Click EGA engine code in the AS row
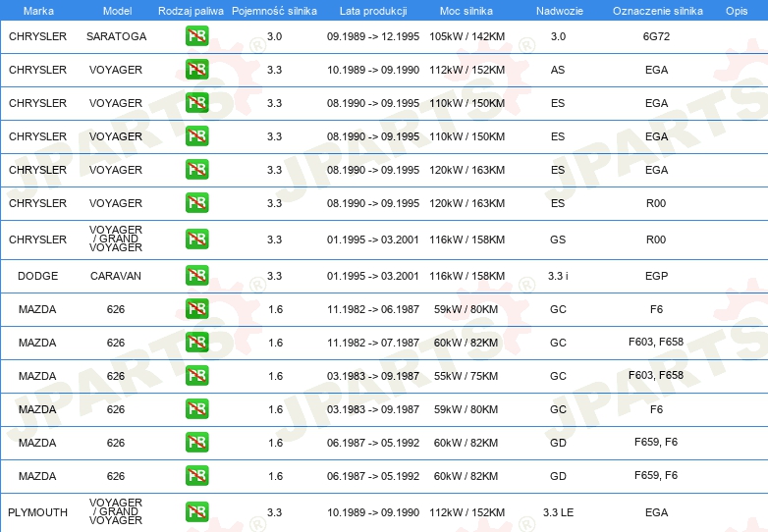Viewport: 768px width, 532px height. 656,70
